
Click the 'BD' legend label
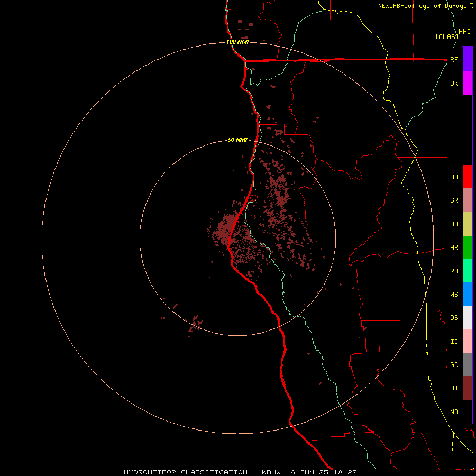click(454, 224)
